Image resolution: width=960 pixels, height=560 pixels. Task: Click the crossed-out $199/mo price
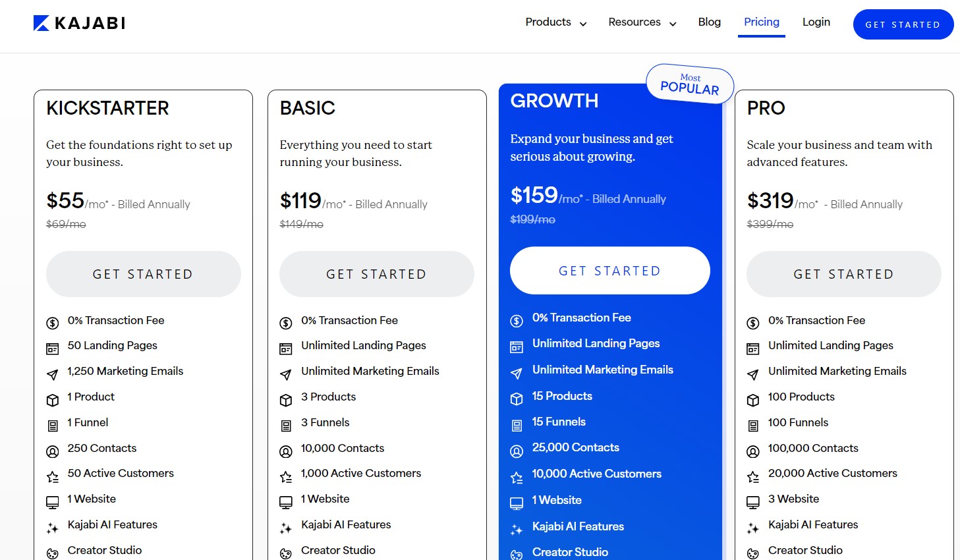(533, 219)
